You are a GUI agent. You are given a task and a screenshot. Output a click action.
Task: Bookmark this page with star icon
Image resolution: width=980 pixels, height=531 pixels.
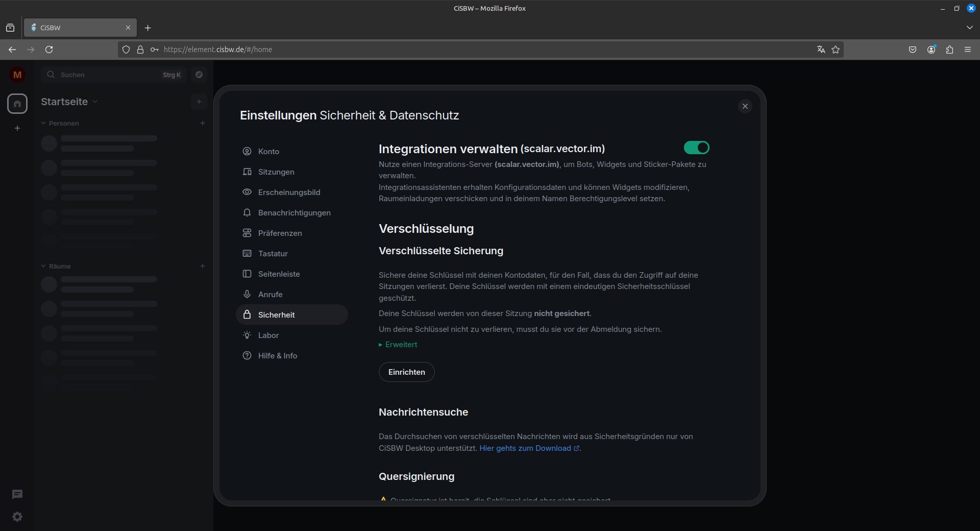point(836,50)
